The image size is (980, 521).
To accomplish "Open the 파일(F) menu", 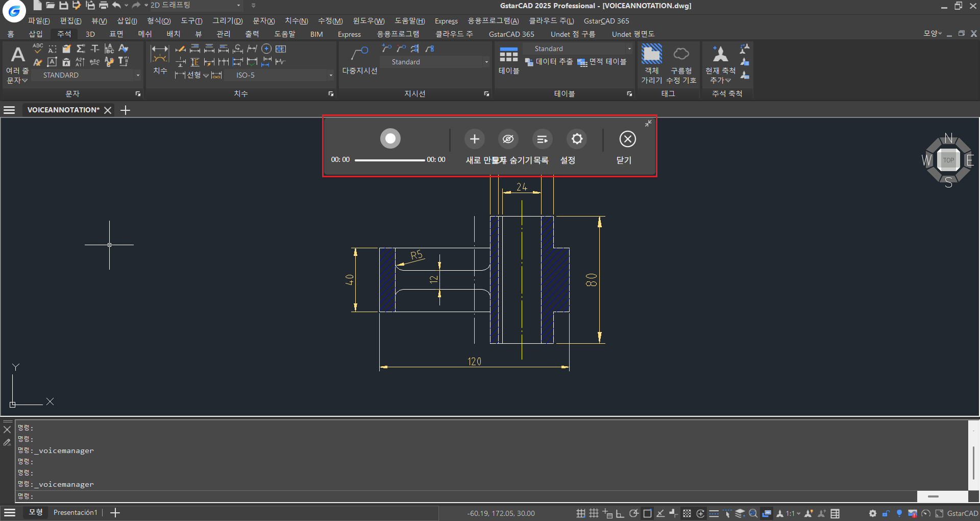I will pos(39,21).
